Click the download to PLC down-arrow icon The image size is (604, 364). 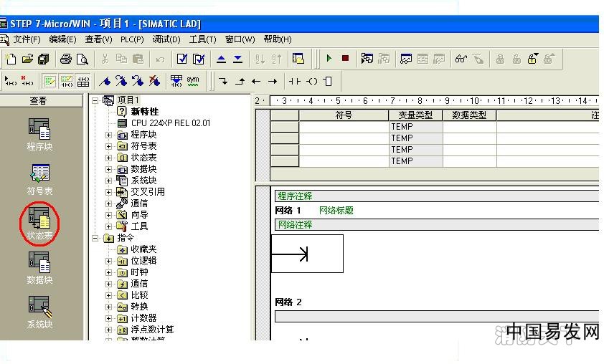[x=238, y=59]
